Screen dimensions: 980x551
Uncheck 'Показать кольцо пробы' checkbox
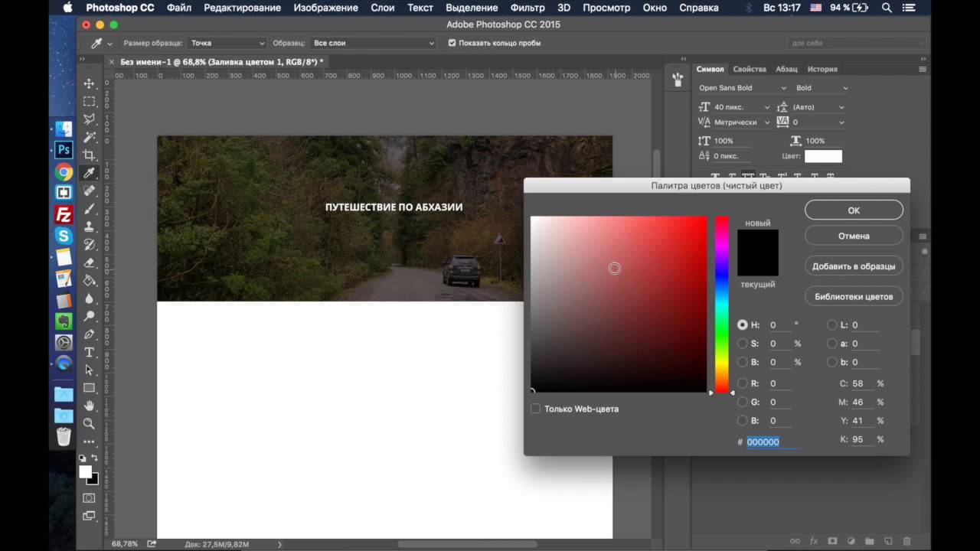click(x=452, y=43)
